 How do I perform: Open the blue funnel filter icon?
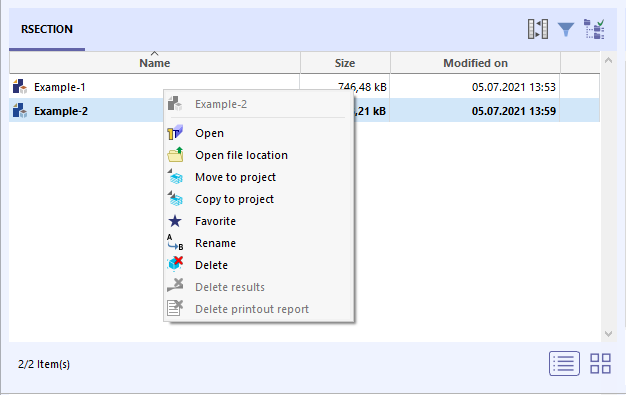point(566,30)
